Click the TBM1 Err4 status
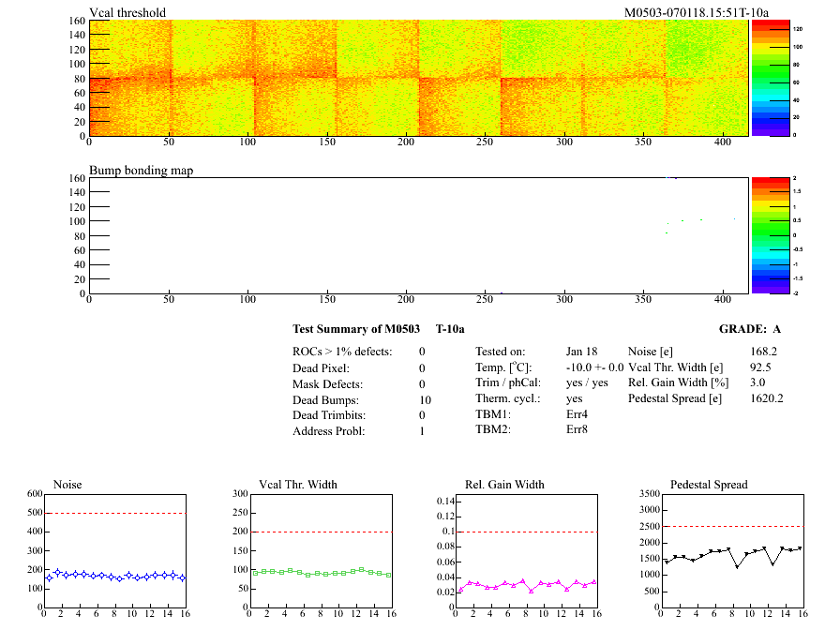The height and width of the screenshot is (630, 840). pos(577,414)
